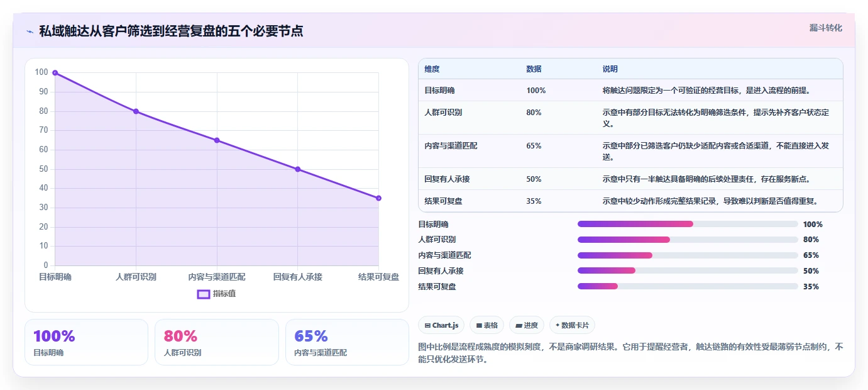The image size is (868, 390).
Task: Click description starting 示意中有部分目标无法转化
Action: 716,118
